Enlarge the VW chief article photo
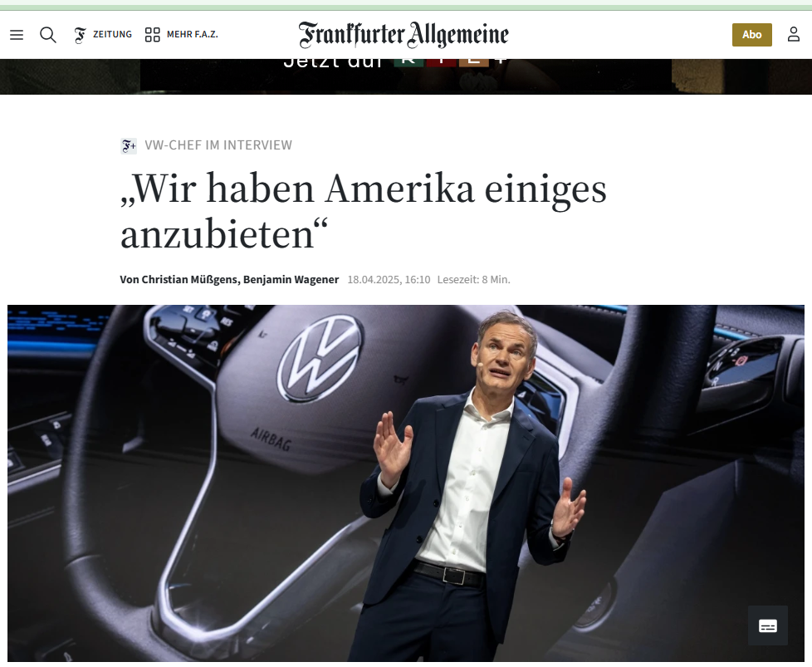The height and width of the screenshot is (667, 812). click(405, 483)
